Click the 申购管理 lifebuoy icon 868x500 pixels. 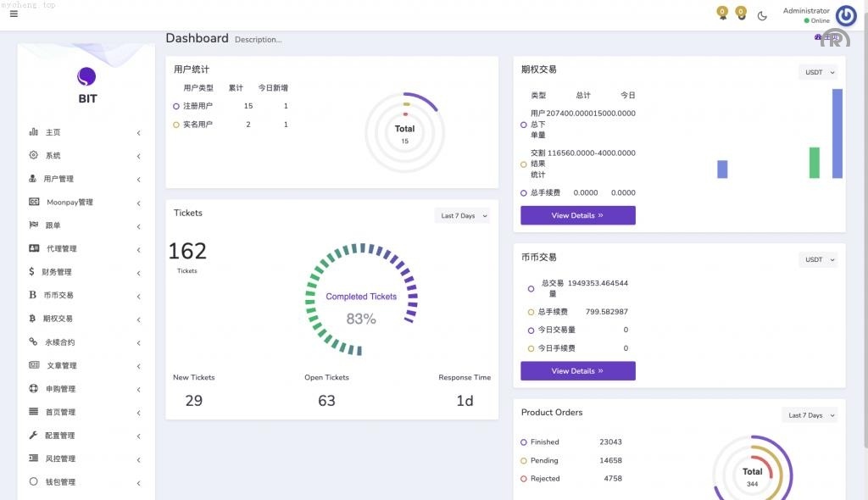point(34,389)
